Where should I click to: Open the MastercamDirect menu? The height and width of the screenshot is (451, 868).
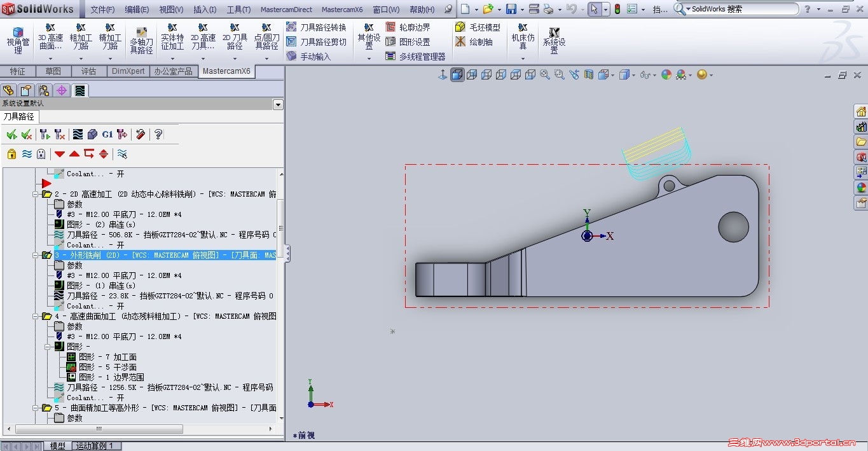(286, 10)
